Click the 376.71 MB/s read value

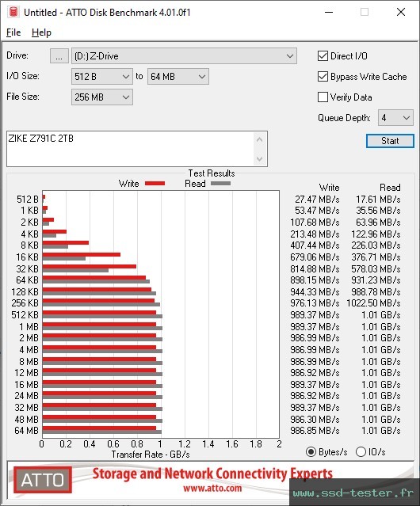(376, 257)
